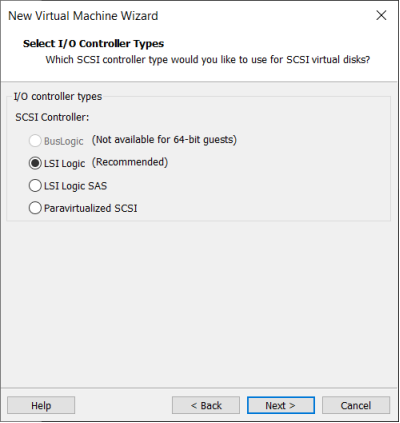The width and height of the screenshot is (400, 423).
Task: Close the wizard with the X icon
Action: pos(381,15)
